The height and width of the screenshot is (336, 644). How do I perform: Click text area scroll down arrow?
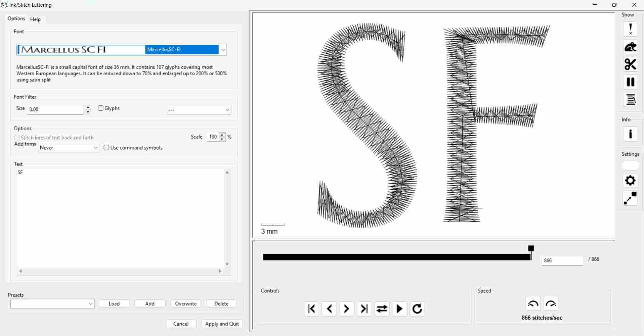227,264
